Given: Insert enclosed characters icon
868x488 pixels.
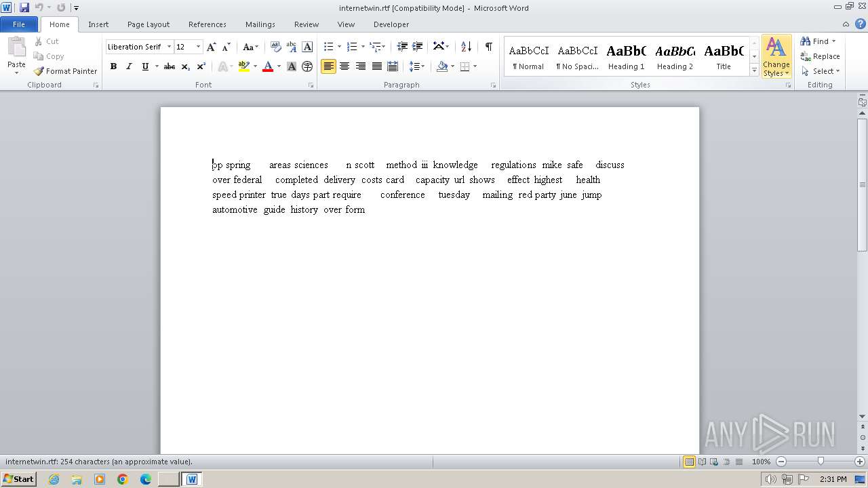Looking at the screenshot, I should click(307, 66).
